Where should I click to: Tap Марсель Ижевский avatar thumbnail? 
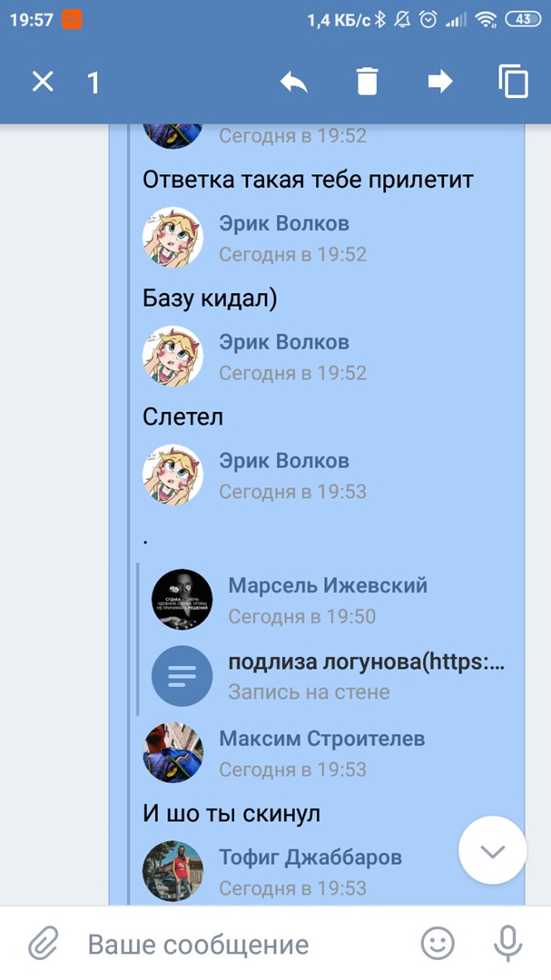point(182,599)
